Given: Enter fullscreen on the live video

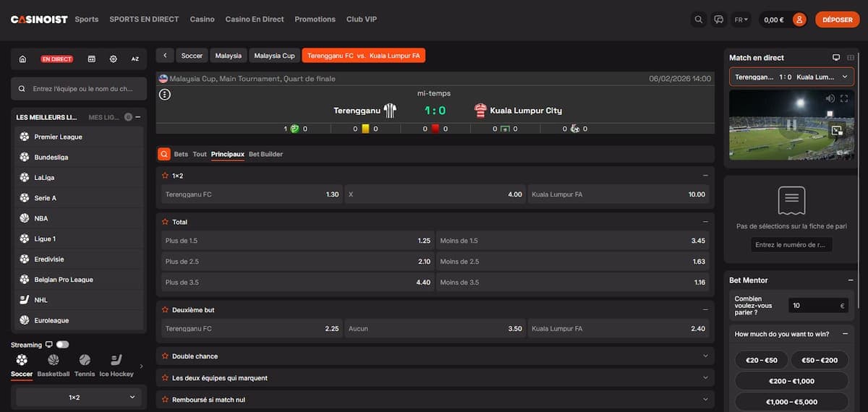Looking at the screenshot, I should (x=844, y=98).
